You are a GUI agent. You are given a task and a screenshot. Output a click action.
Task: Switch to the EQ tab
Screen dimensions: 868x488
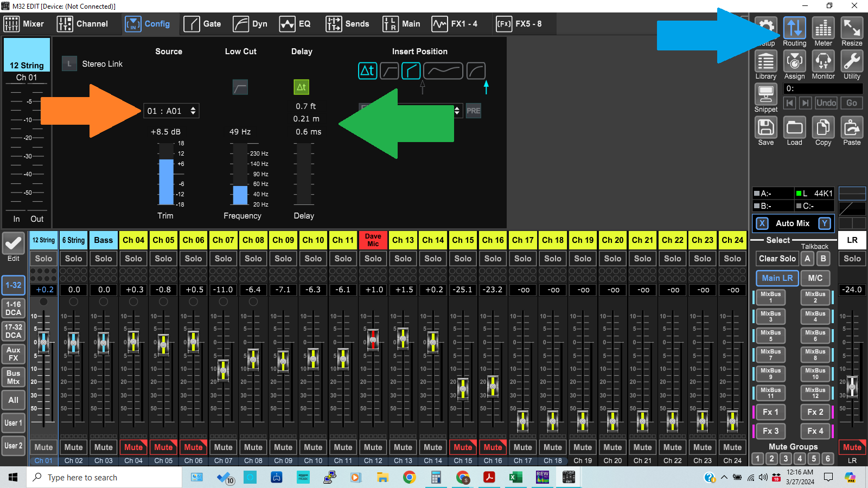click(x=295, y=24)
